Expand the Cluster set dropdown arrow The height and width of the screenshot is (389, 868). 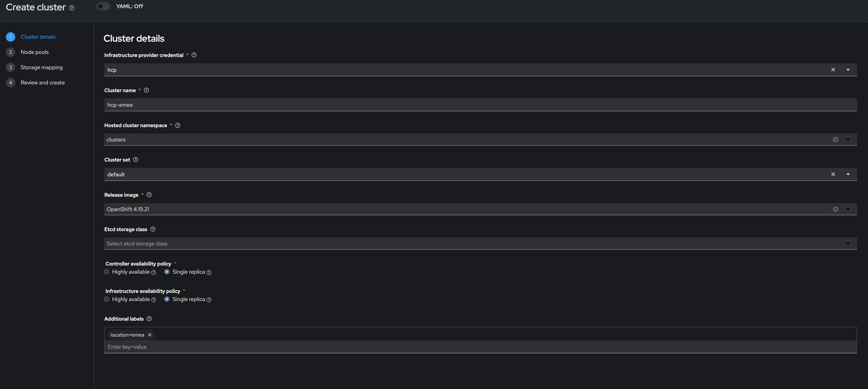(848, 174)
